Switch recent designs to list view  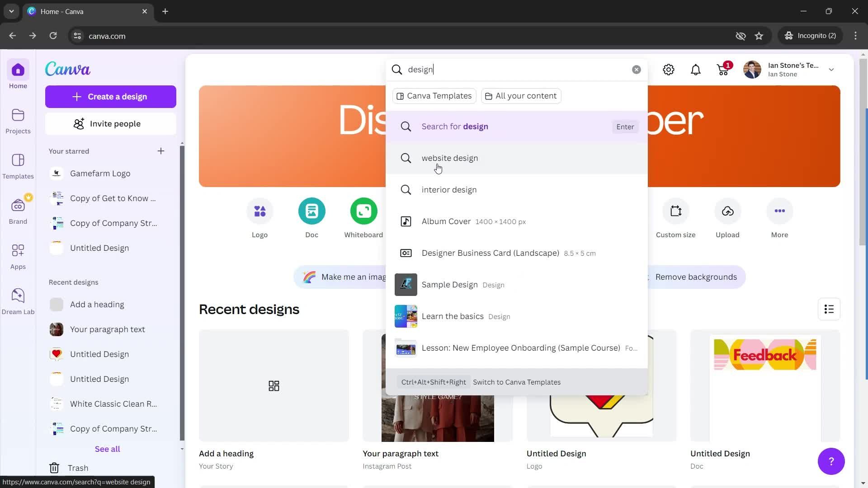829,309
